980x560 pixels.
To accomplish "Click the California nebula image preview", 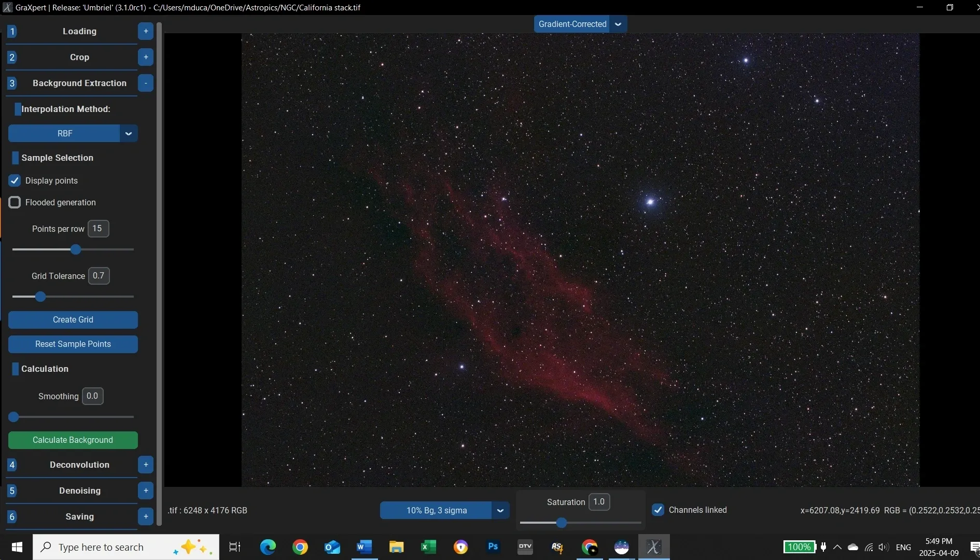I will point(580,260).
